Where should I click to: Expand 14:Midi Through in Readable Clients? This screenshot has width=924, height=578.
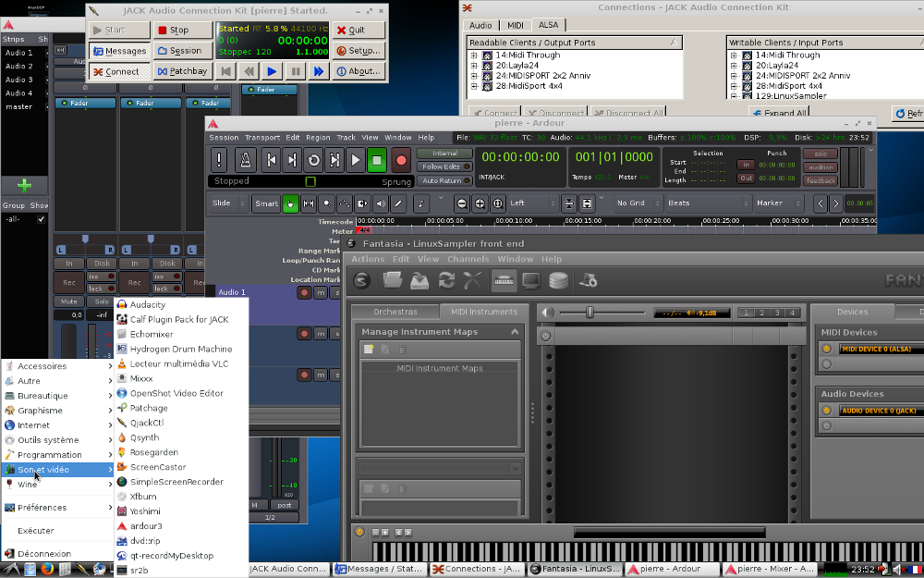pyautogui.click(x=474, y=55)
